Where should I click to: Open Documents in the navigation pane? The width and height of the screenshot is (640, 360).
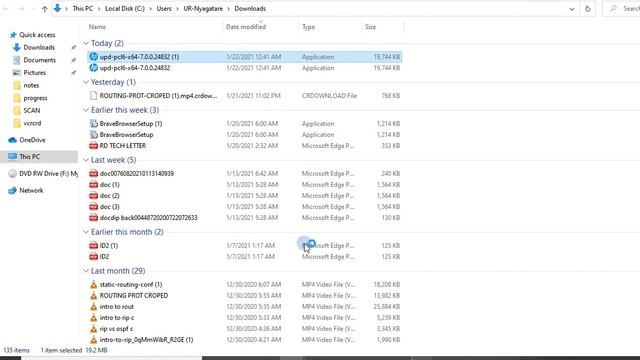click(40, 60)
